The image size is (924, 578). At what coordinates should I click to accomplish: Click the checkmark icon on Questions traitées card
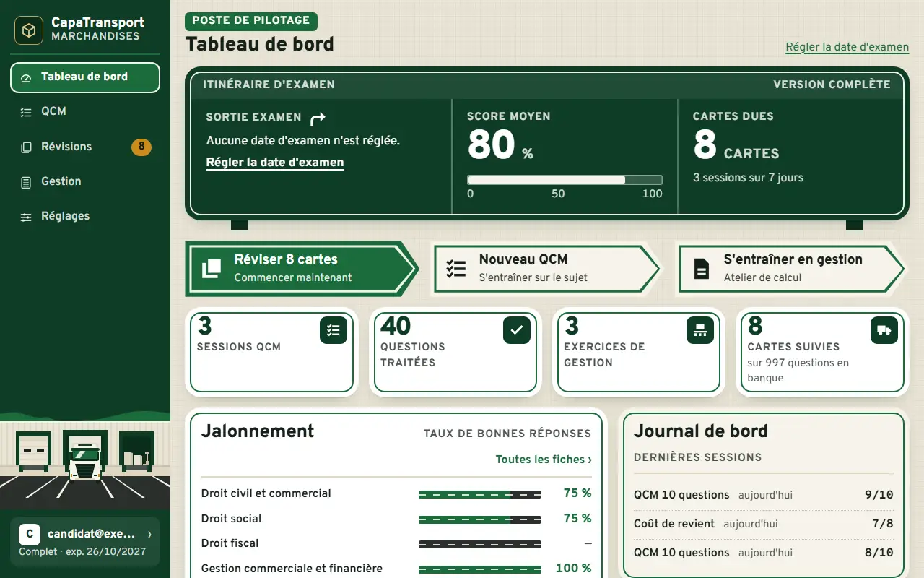coord(517,330)
